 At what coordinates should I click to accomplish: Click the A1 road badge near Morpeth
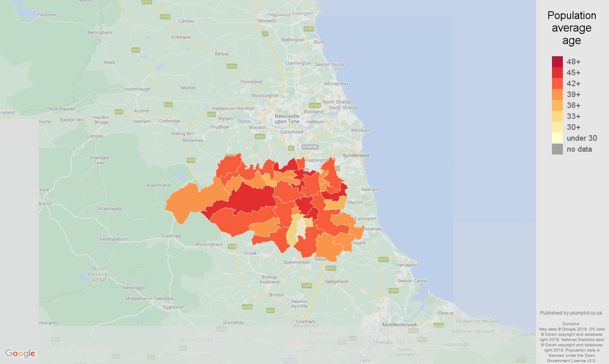click(265, 34)
